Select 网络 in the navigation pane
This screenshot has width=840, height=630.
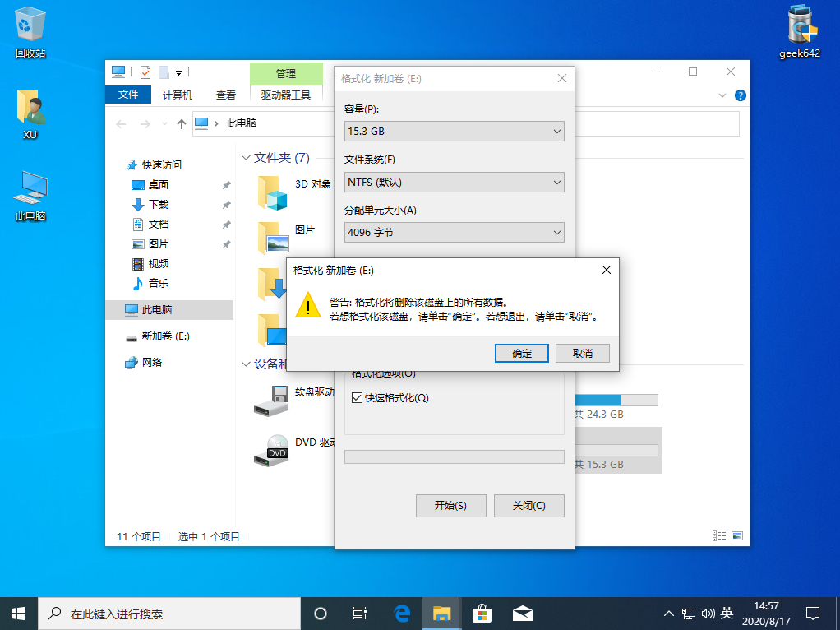151,363
